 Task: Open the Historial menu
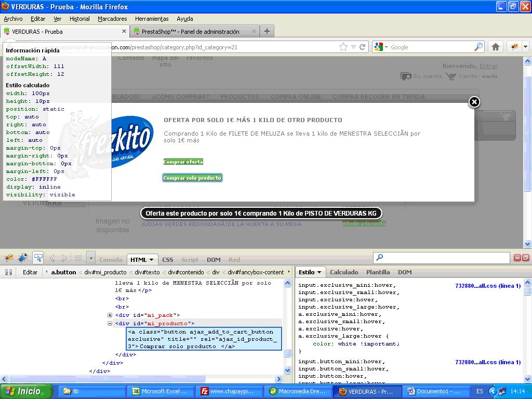click(x=79, y=19)
